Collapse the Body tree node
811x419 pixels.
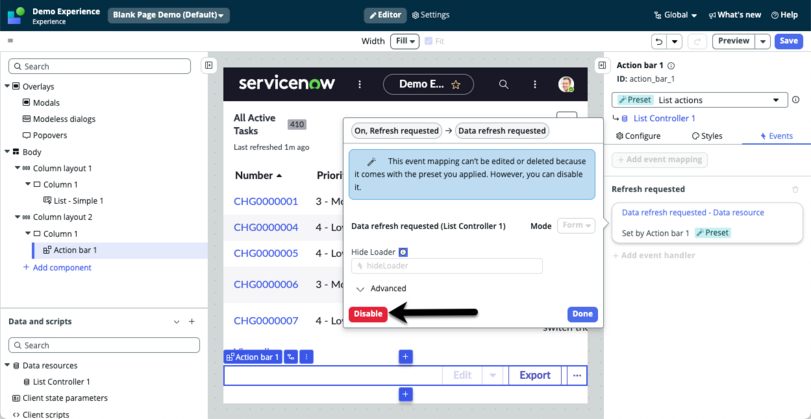pos(7,152)
